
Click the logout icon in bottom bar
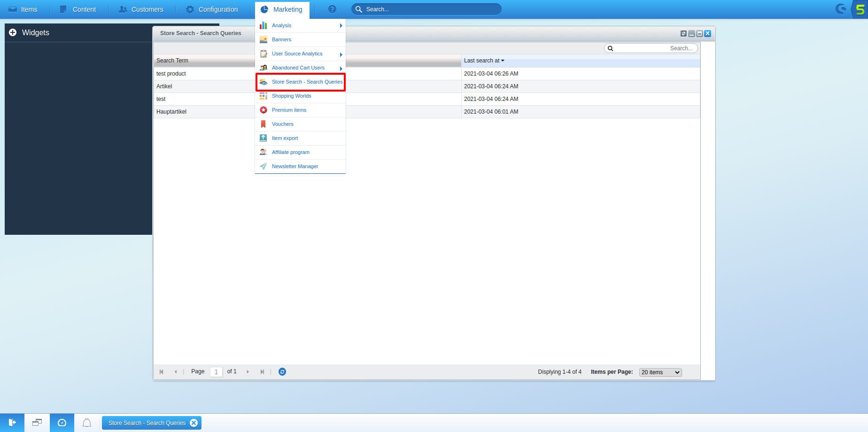click(x=12, y=423)
